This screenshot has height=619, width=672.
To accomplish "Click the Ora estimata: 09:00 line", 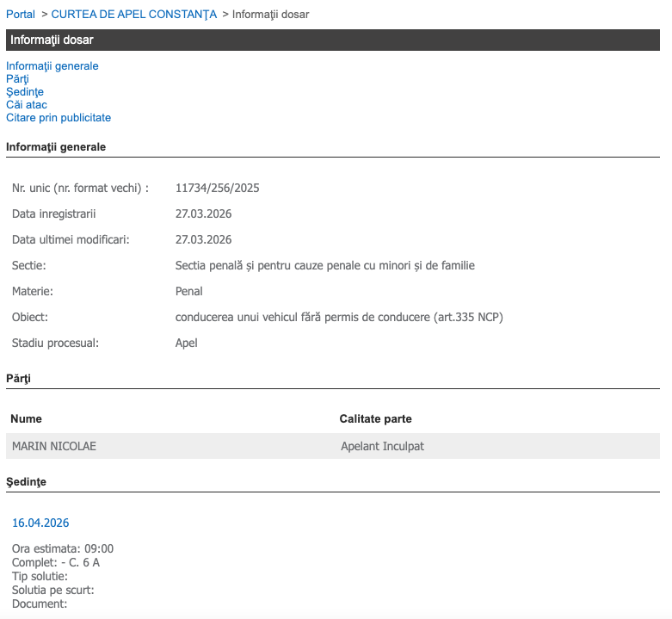I will (x=63, y=549).
